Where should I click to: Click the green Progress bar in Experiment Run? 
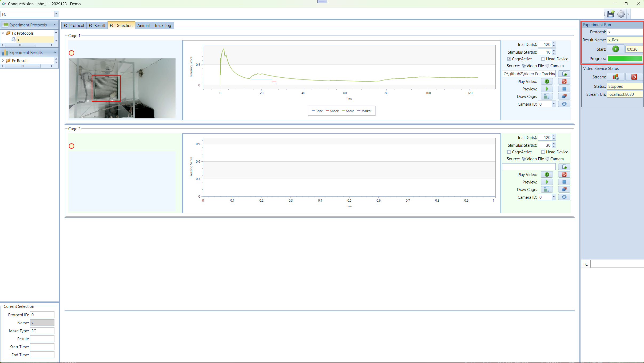coord(625,59)
